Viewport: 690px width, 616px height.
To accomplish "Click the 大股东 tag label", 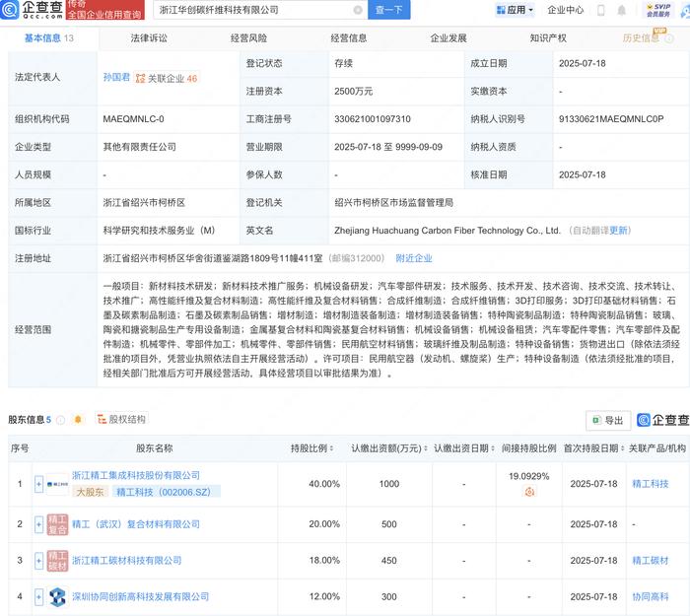I will [x=91, y=492].
